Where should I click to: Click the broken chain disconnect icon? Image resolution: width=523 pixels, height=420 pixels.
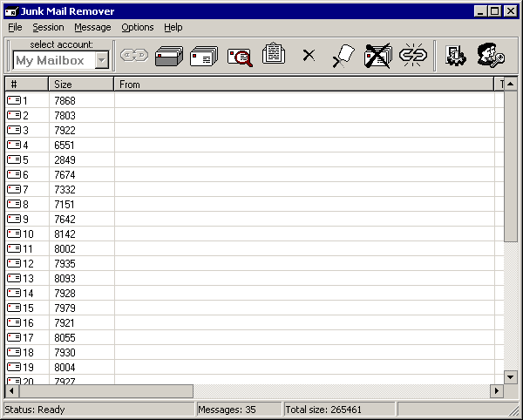point(413,55)
